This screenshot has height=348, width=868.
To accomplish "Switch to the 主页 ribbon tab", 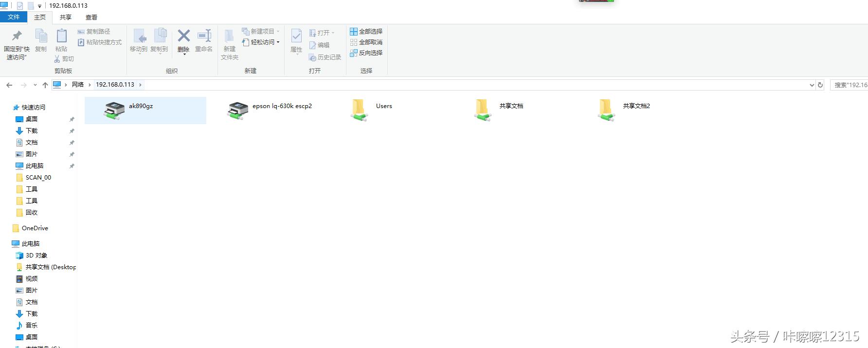I will [x=40, y=18].
